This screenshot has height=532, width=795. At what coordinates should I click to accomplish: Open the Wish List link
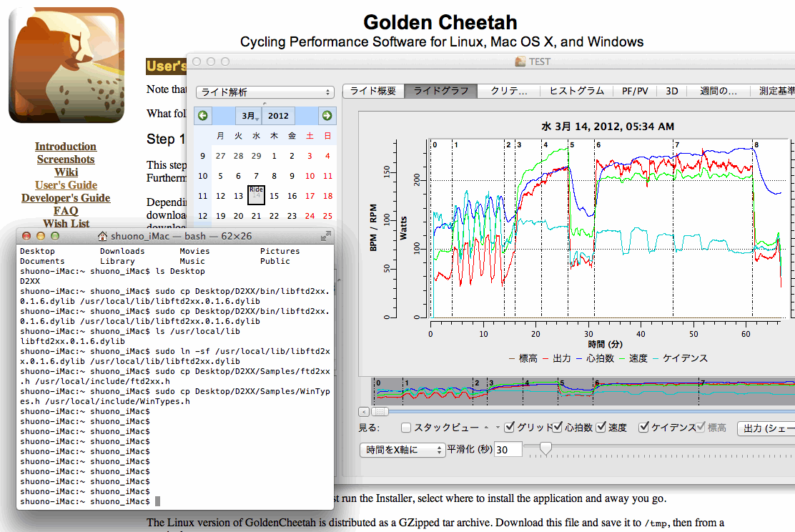point(66,224)
